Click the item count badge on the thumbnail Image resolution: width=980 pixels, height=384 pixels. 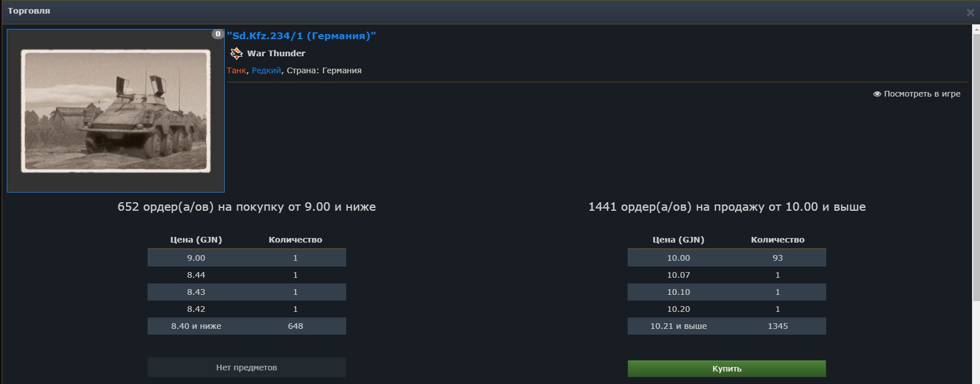pos(217,34)
